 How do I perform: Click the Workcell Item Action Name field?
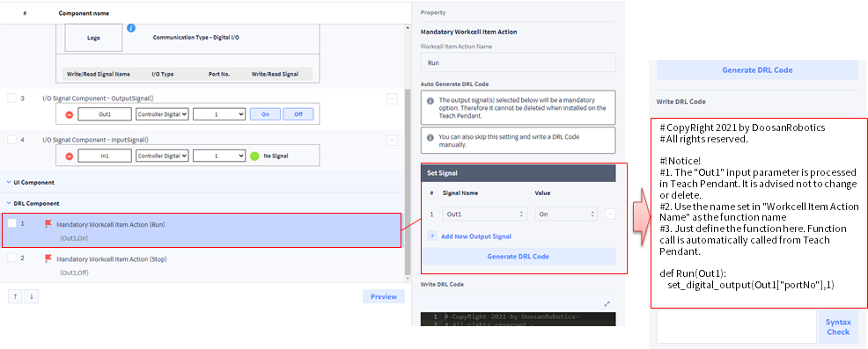(x=519, y=62)
